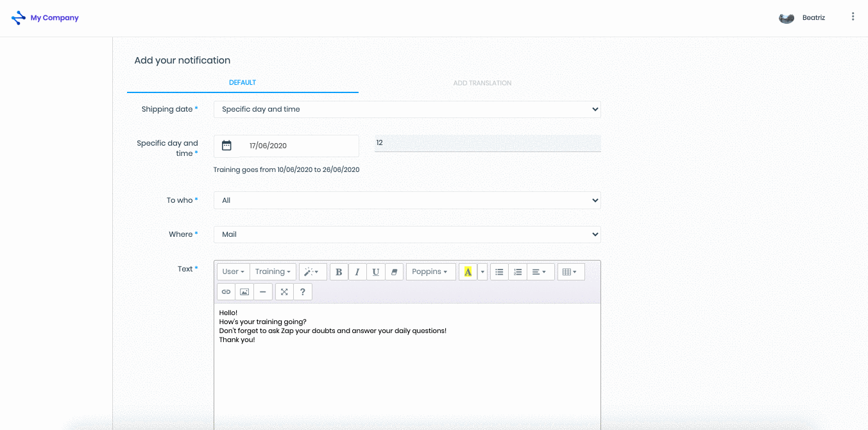The height and width of the screenshot is (430, 868).
Task: Click the "Training goes from 10/06/2020" note
Action: click(x=287, y=170)
